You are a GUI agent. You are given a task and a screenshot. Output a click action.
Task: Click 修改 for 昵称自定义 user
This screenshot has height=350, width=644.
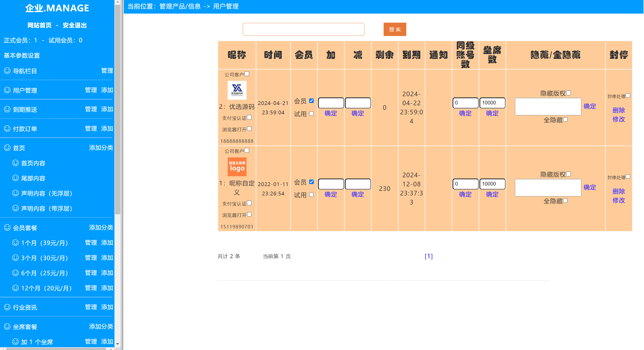coord(619,200)
